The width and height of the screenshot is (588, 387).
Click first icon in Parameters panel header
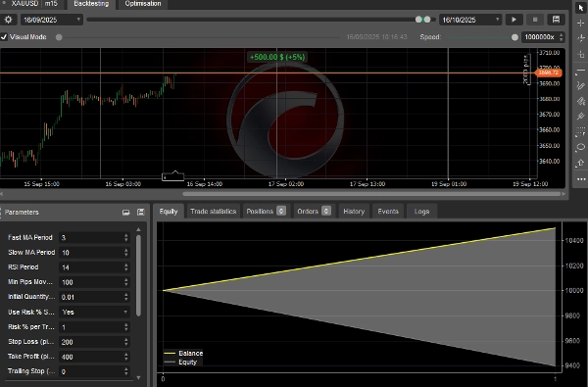126,213
